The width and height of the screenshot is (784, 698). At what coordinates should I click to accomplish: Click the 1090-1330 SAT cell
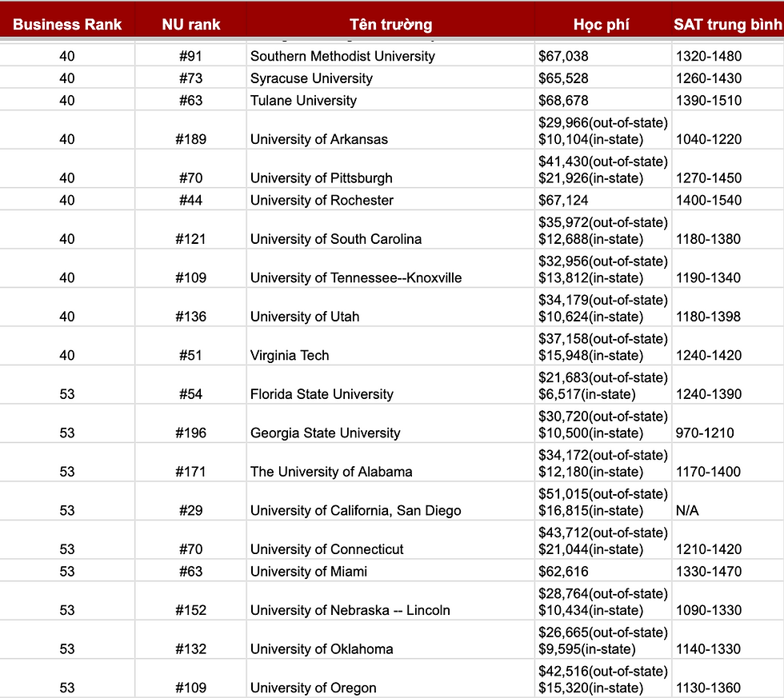(x=728, y=601)
